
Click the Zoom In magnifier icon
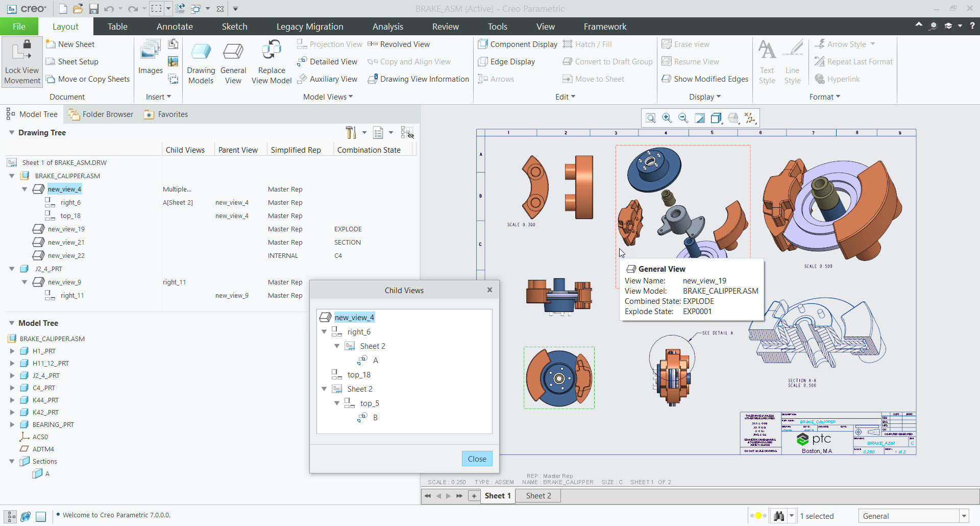click(667, 118)
